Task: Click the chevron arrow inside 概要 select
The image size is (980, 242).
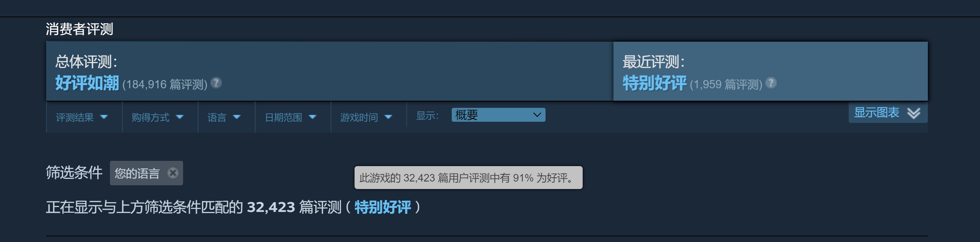Action: pos(537,115)
